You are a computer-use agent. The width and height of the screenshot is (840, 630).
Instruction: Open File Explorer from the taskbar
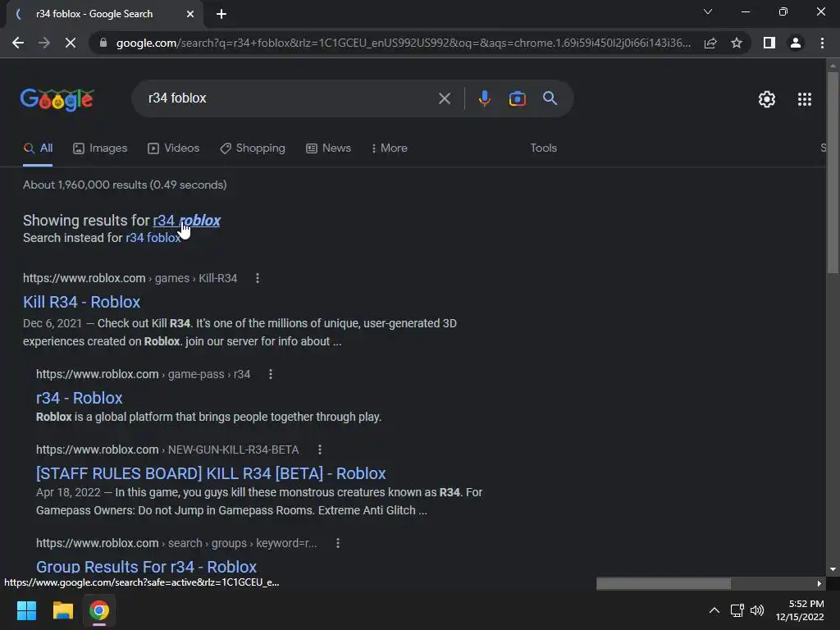(x=62, y=610)
